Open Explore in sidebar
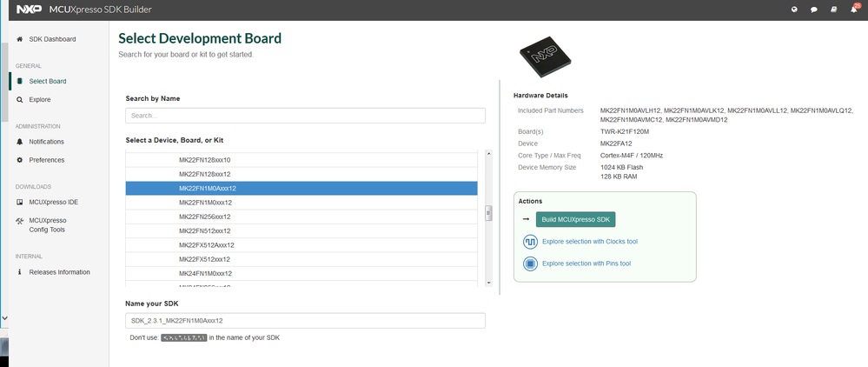This screenshot has height=367, width=868. [x=40, y=100]
